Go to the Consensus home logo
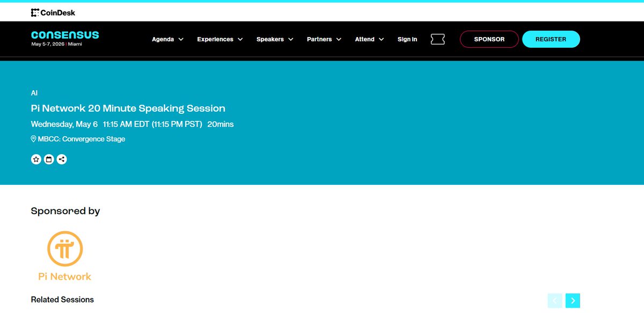Screen dimensions: 644x313 click(x=65, y=35)
